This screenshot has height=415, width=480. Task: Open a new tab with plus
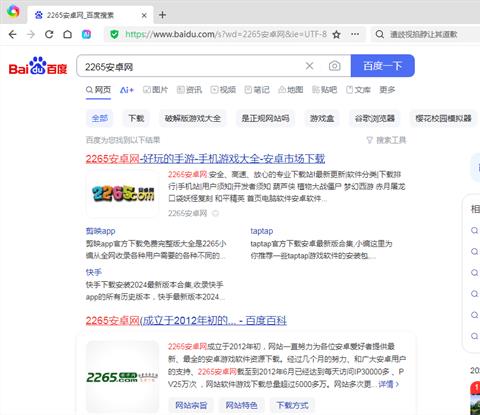162,15
